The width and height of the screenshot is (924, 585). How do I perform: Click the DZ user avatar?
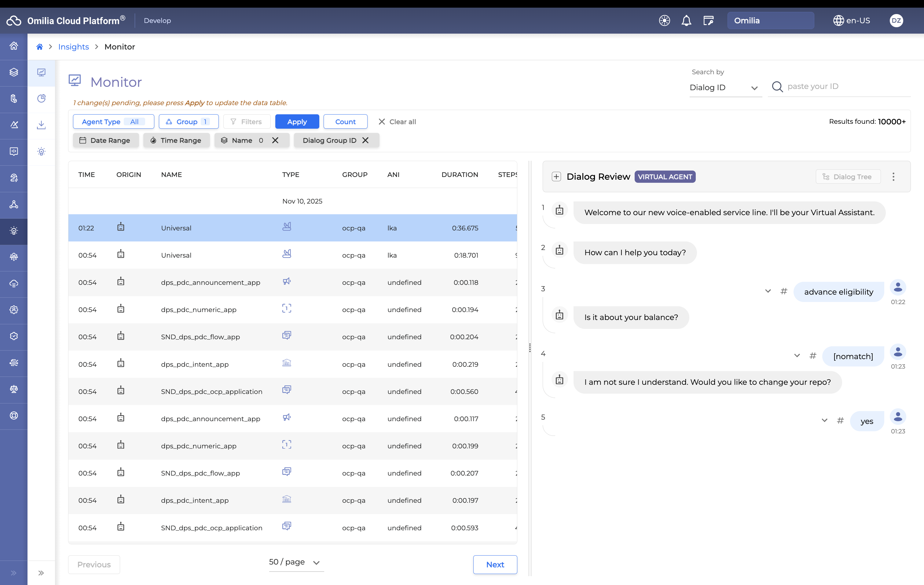pos(896,20)
